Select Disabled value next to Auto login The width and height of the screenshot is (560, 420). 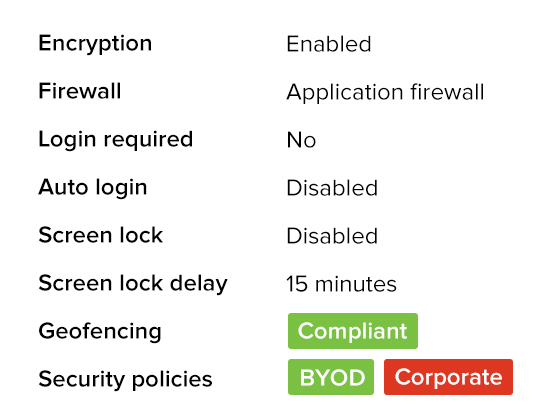tap(332, 188)
